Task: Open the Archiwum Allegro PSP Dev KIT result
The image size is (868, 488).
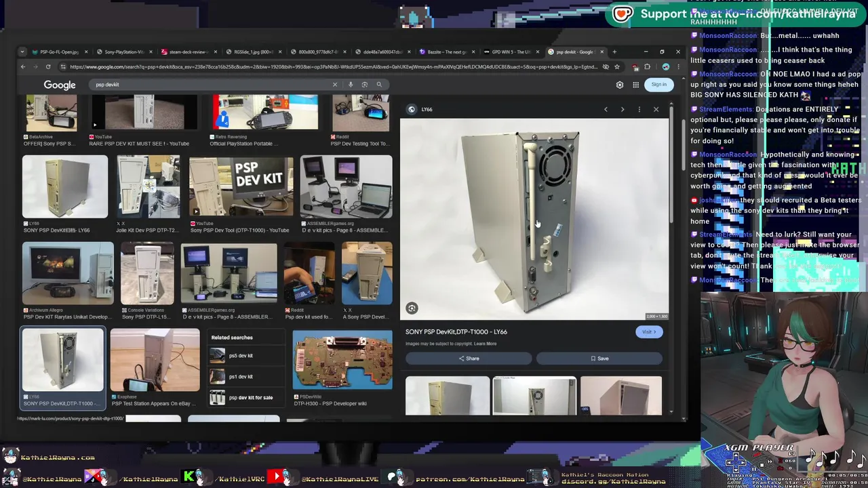Action: point(68,274)
